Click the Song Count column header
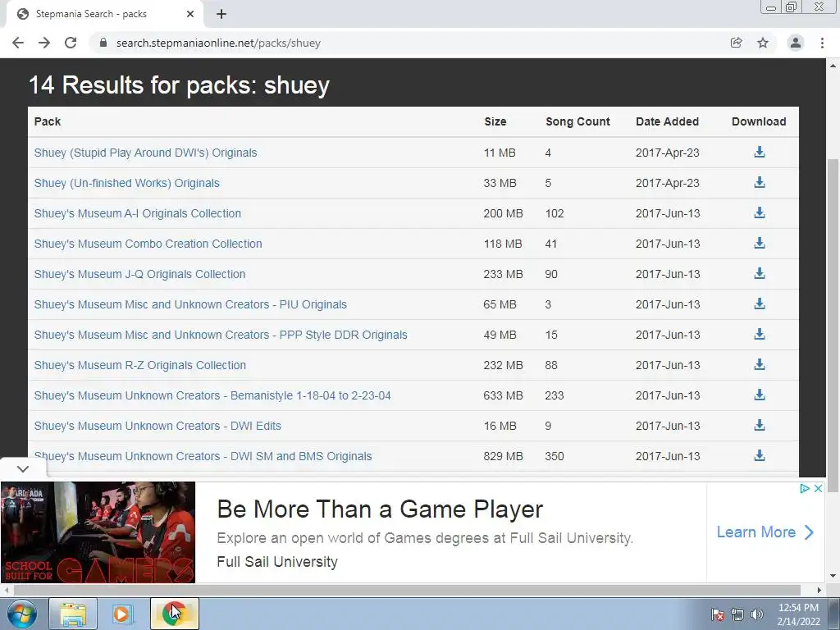 pos(577,121)
